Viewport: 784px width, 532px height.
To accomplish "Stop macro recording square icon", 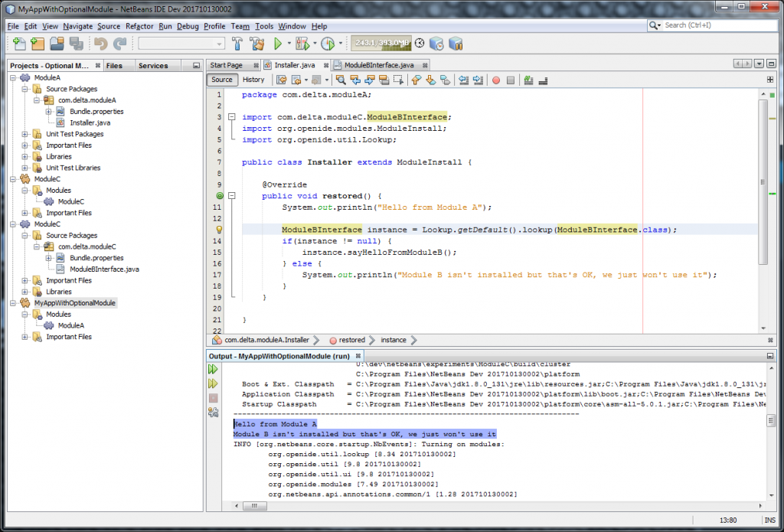I will coord(511,80).
